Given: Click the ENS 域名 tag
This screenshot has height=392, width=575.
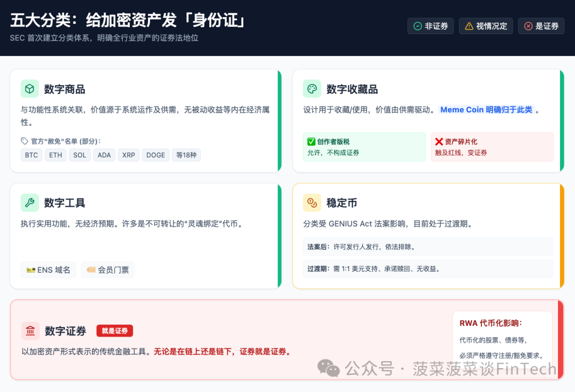Looking at the screenshot, I should (x=48, y=270).
